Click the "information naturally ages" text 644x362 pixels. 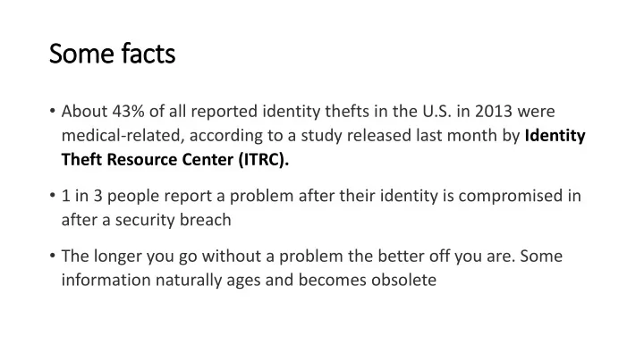(x=161, y=281)
